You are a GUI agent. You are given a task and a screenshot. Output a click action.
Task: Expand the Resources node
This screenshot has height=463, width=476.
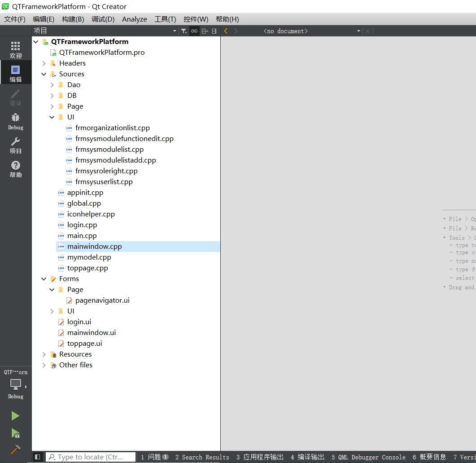(x=44, y=354)
